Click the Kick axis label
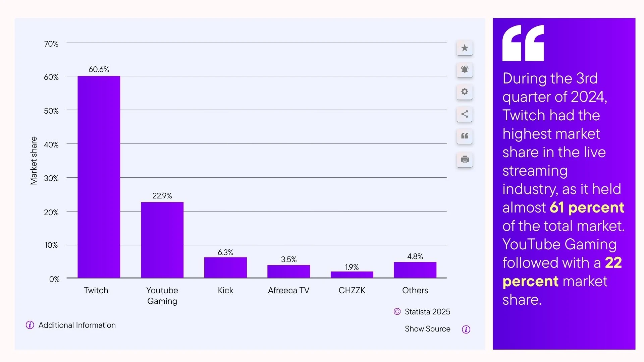This screenshot has width=644, height=362. pyautogui.click(x=225, y=290)
